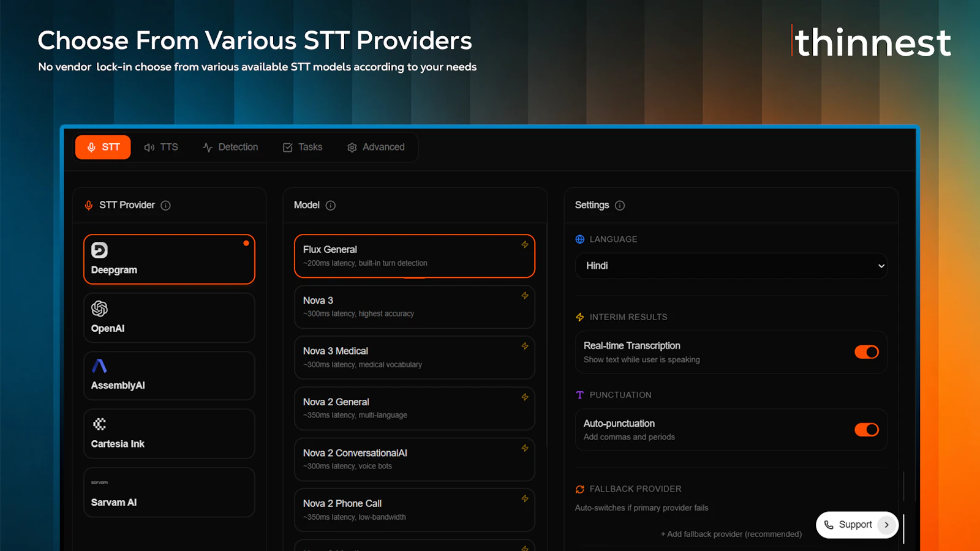Click the T icon beside PUNCTUATION
This screenshot has height=551, width=980.
[x=580, y=395]
